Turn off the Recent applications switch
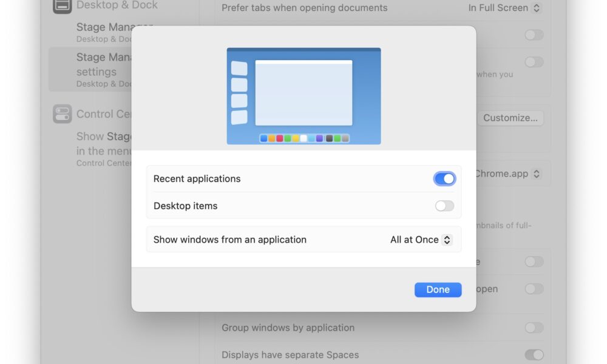This screenshot has height=364, width=607. tap(444, 179)
